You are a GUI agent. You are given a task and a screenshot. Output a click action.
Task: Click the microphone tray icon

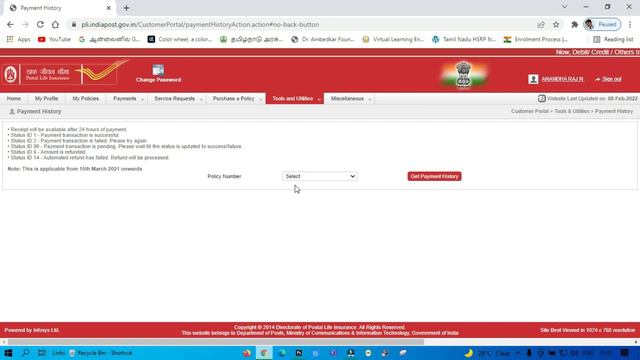pos(529,353)
